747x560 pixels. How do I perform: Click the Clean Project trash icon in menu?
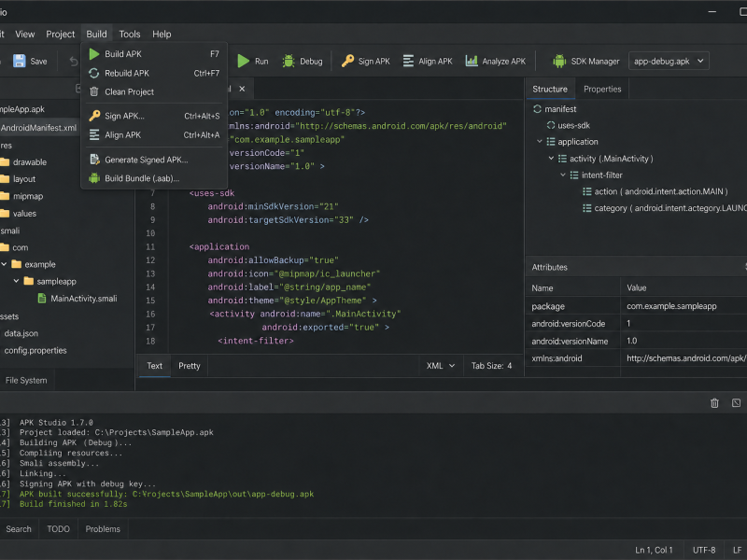pyautogui.click(x=94, y=91)
